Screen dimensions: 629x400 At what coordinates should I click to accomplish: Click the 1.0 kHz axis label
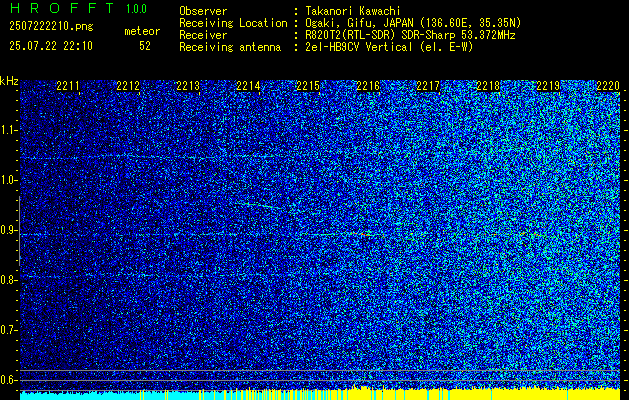click(8, 180)
